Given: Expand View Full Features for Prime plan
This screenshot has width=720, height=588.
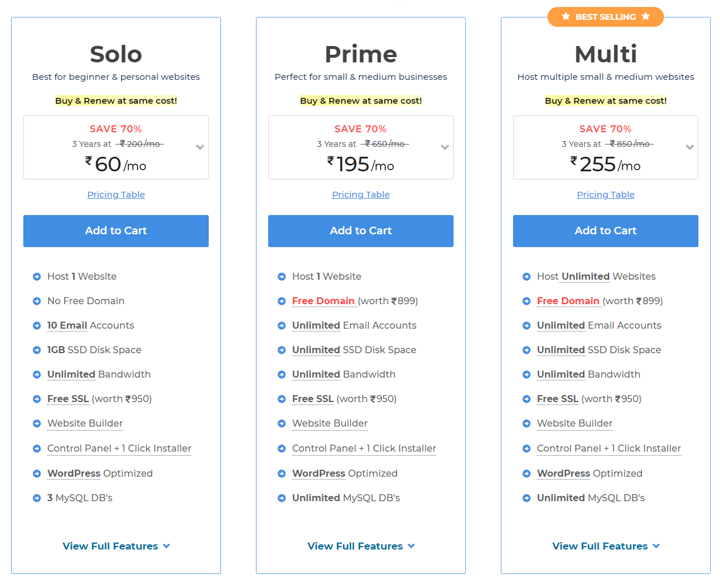Looking at the screenshot, I should click(x=361, y=546).
